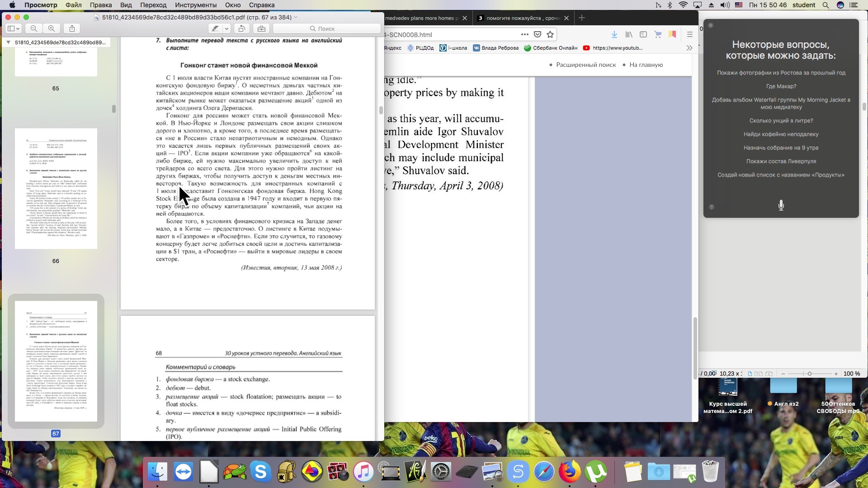
Task: Close the помогите пожалуйста Firefox tab
Action: click(x=566, y=18)
